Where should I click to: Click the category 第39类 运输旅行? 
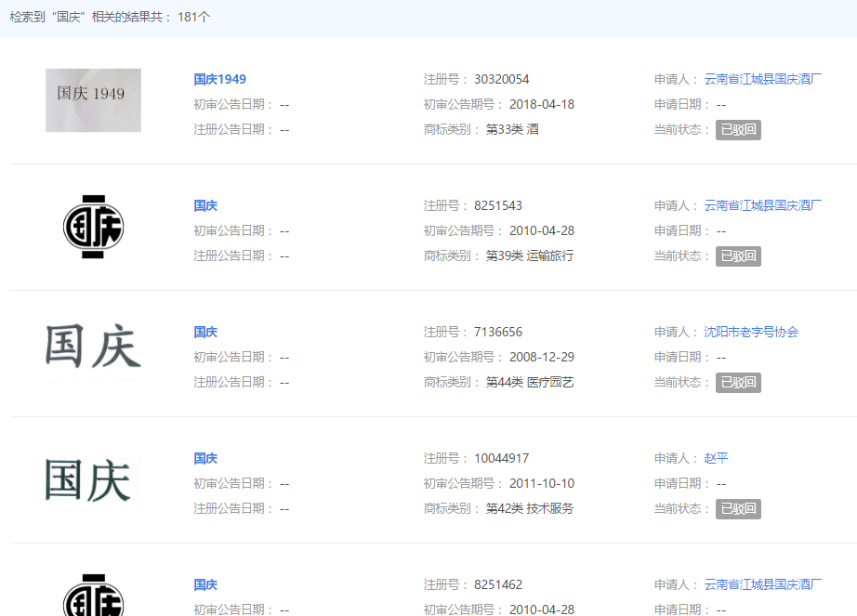530,256
